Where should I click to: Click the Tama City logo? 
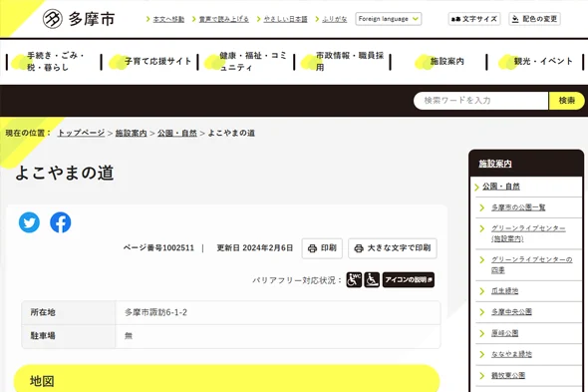(x=79, y=19)
